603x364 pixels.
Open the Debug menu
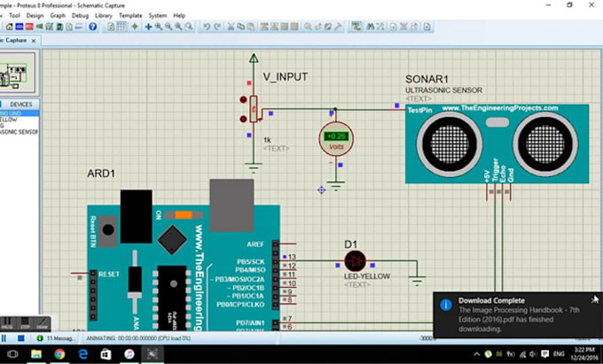[x=80, y=15]
